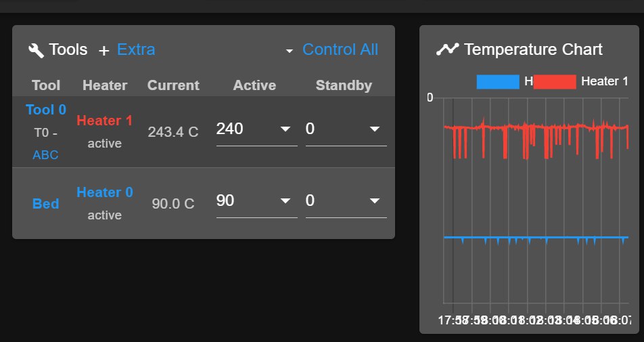Click the Temperature Chart line graph icon
The width and height of the screenshot is (644, 342).
point(447,49)
